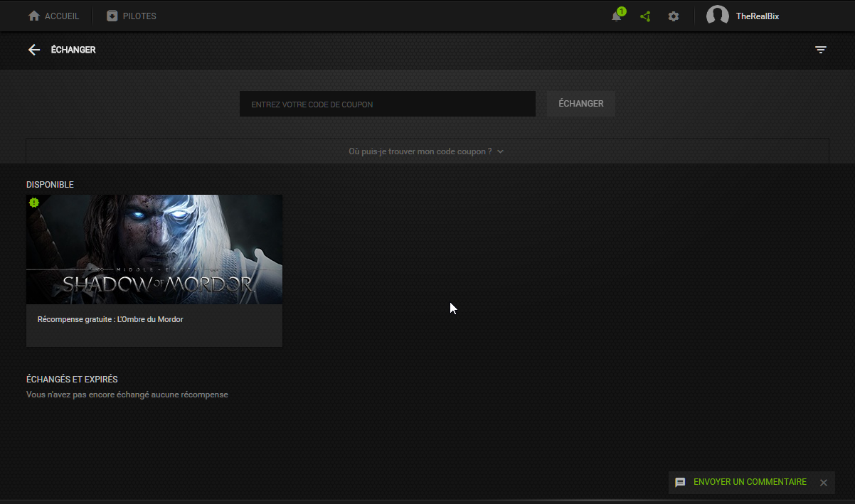Click the chat icon beside Envoyer un commentaire

[x=680, y=482]
